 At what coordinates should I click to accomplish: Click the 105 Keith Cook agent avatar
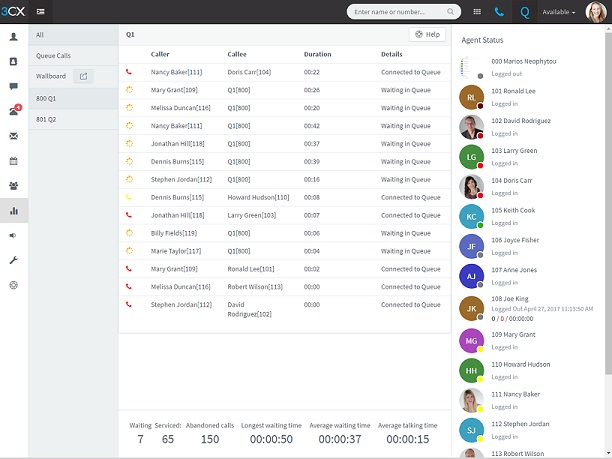coord(471,217)
